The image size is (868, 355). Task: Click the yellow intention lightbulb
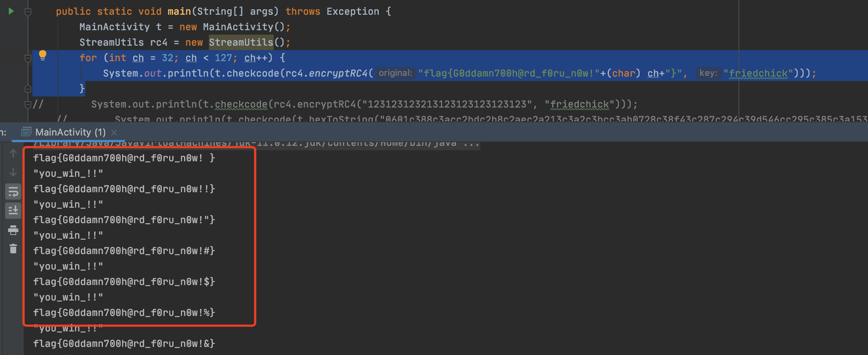[43, 55]
